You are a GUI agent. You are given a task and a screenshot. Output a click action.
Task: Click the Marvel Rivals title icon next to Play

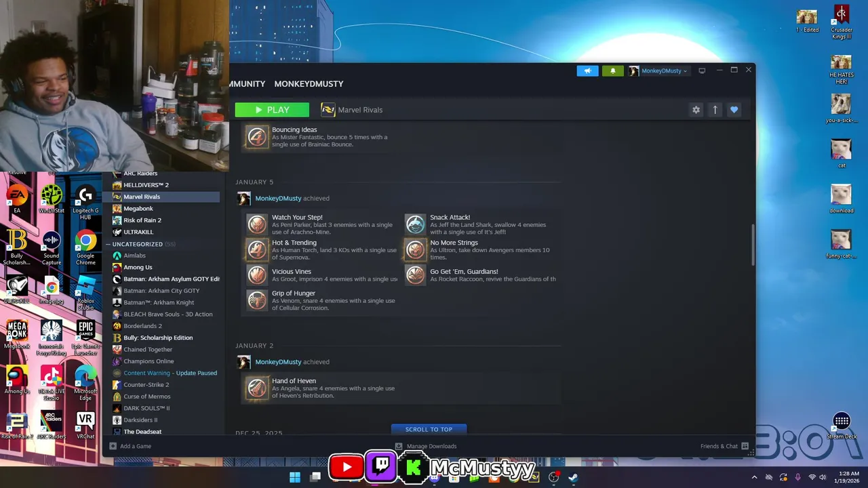click(x=328, y=110)
